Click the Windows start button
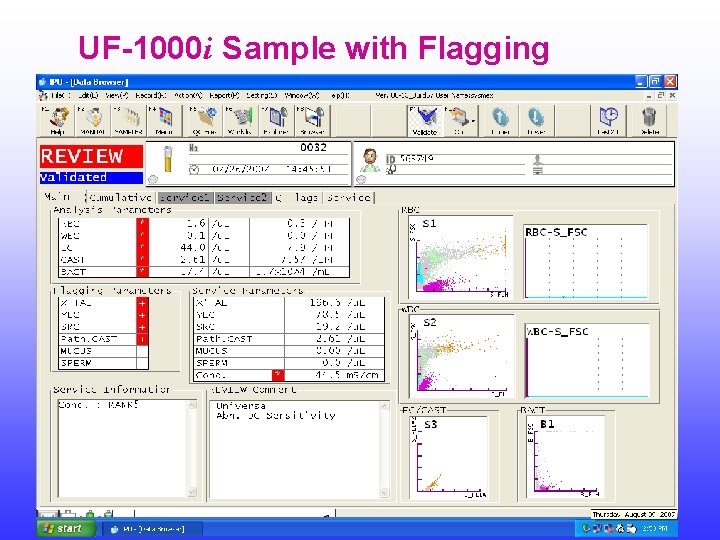720x540 pixels. point(67,529)
